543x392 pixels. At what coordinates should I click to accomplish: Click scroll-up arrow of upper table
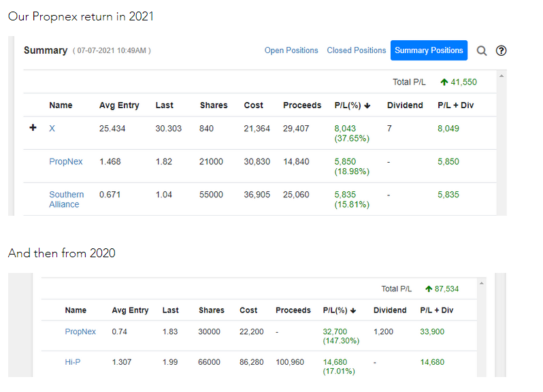[501, 76]
